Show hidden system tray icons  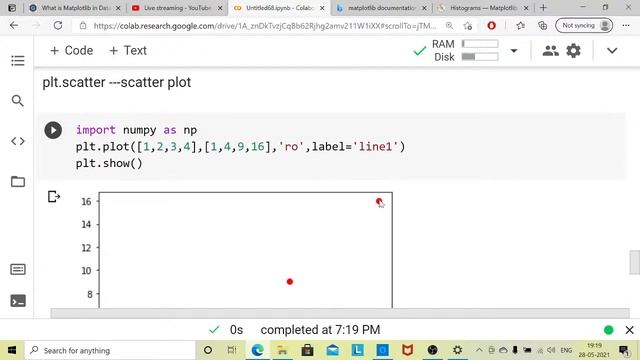pyautogui.click(x=479, y=350)
